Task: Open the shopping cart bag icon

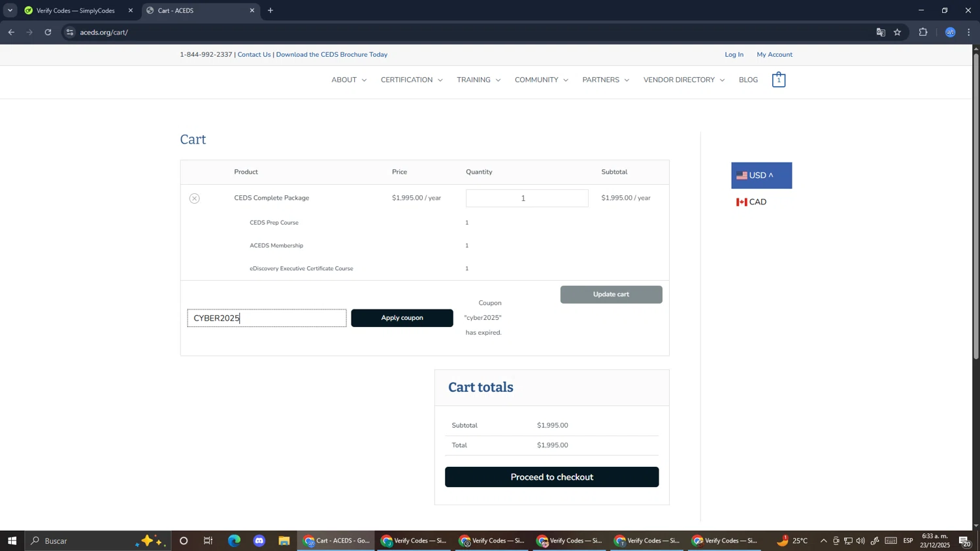Action: pyautogui.click(x=778, y=80)
